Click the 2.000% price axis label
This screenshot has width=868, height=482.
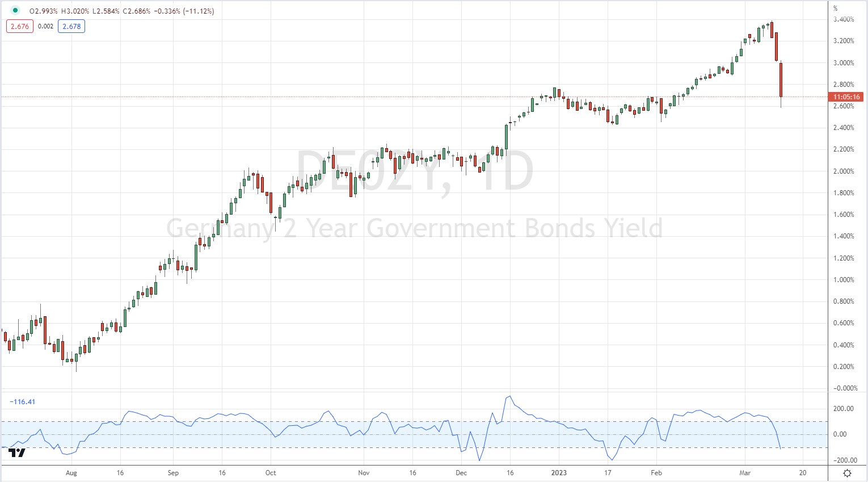[844, 171]
